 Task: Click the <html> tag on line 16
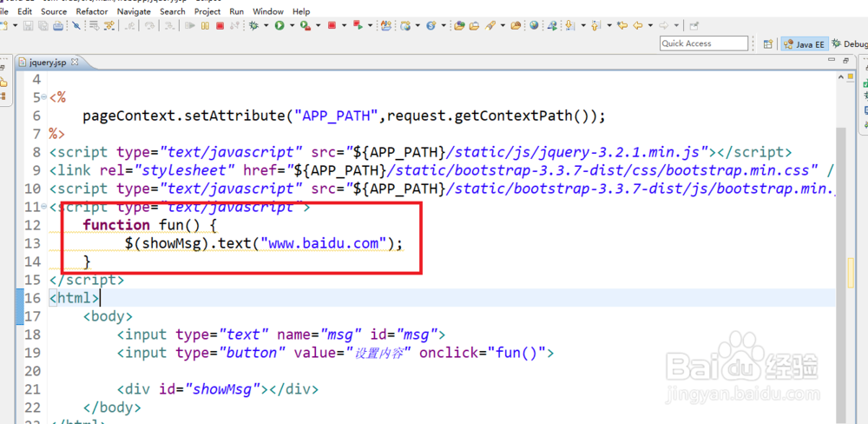coord(74,298)
